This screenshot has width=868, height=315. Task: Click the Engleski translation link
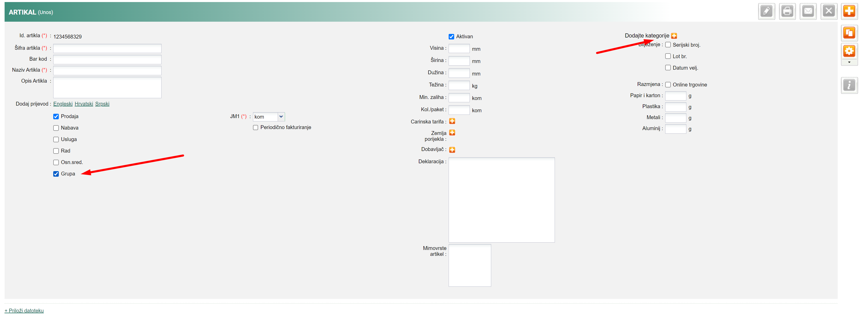point(63,104)
